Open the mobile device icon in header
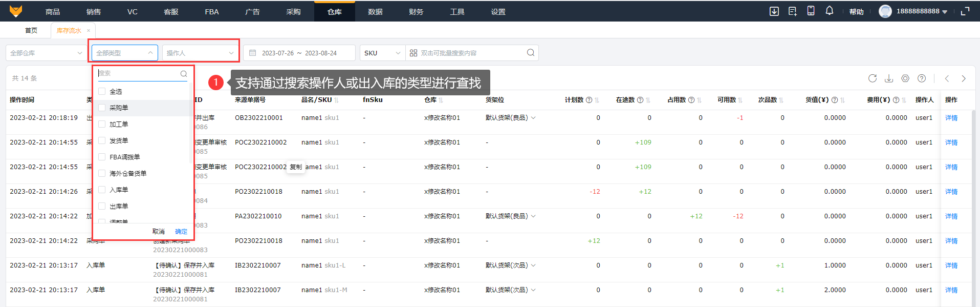 [811, 11]
